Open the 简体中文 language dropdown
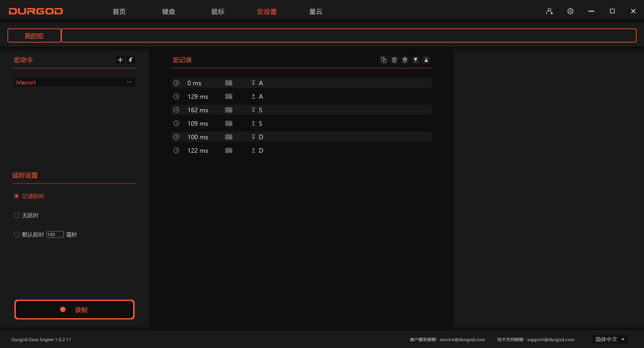Viewport: 644px width, 348px height. tap(609, 339)
